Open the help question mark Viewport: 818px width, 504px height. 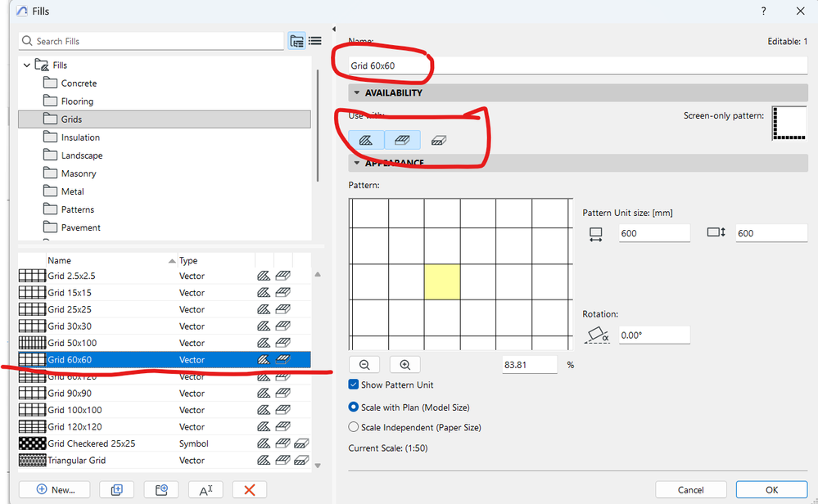pos(763,11)
